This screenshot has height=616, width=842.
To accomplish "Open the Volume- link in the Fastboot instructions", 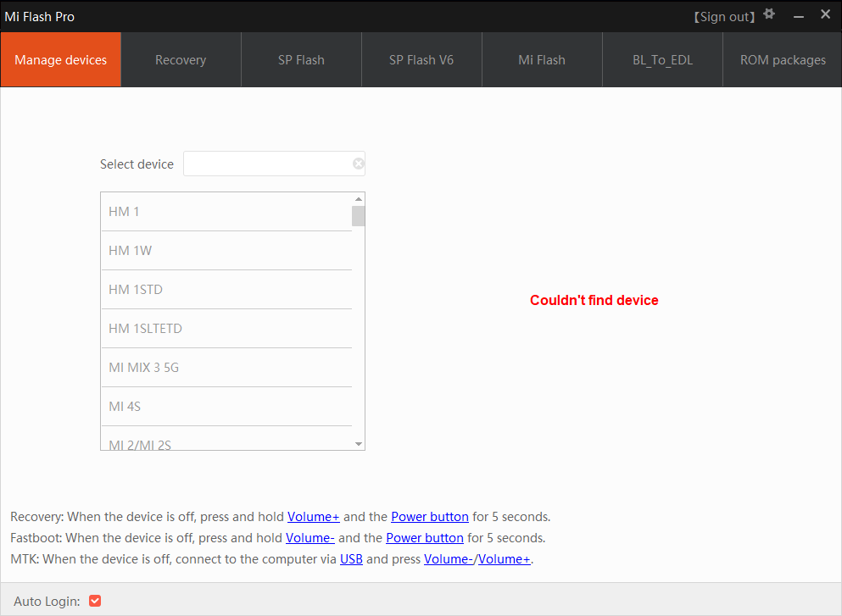I will click(309, 537).
